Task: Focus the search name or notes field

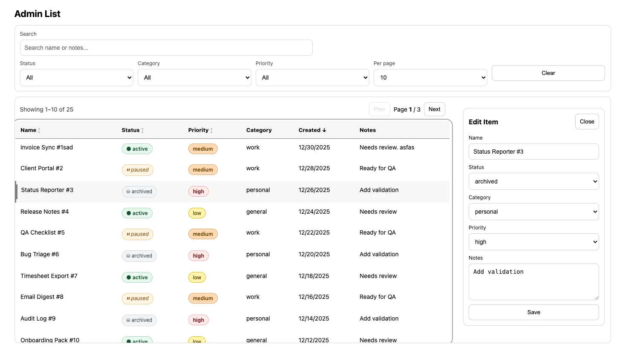Action: click(x=166, y=48)
